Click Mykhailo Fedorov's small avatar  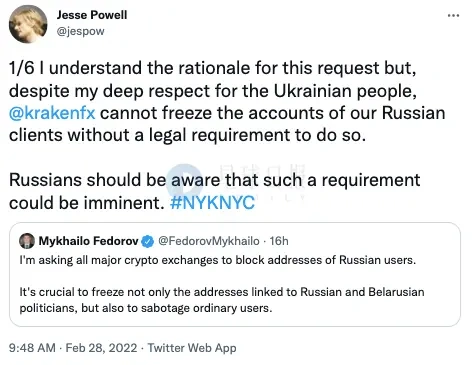tap(27, 241)
